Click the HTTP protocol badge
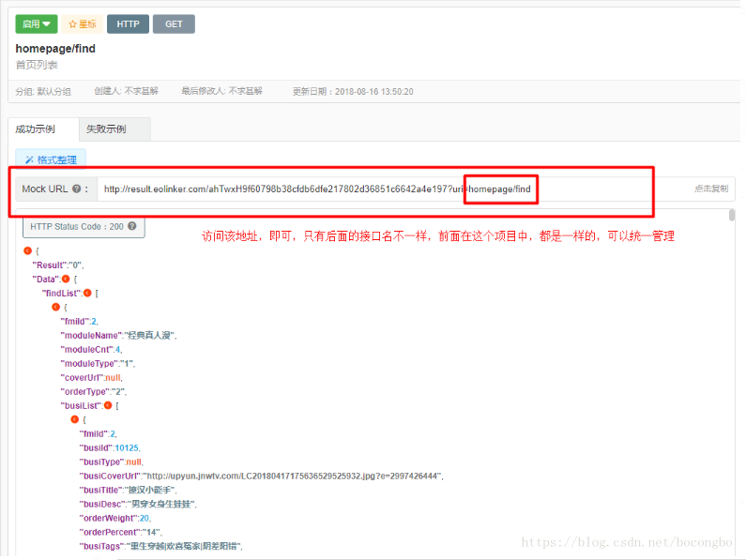The image size is (746, 560). (128, 23)
